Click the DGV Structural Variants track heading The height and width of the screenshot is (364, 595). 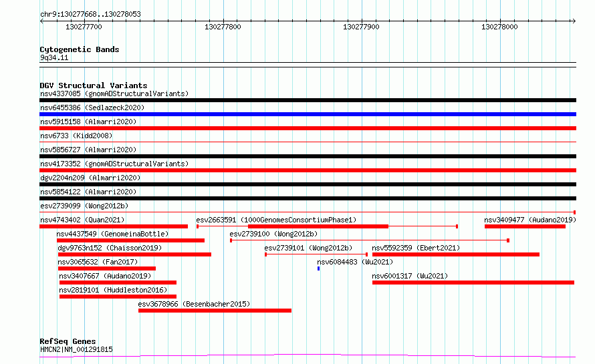(94, 85)
